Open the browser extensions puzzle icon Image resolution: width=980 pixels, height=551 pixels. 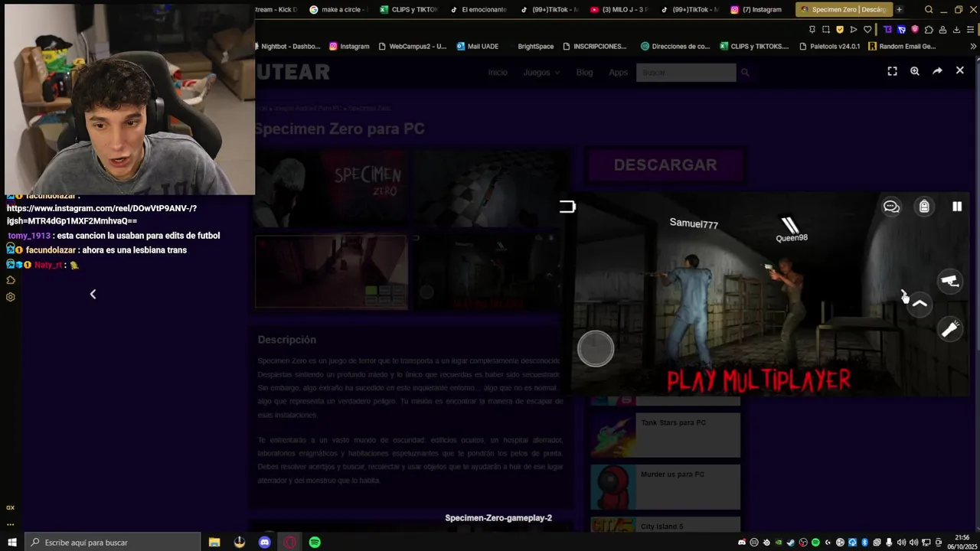(929, 29)
